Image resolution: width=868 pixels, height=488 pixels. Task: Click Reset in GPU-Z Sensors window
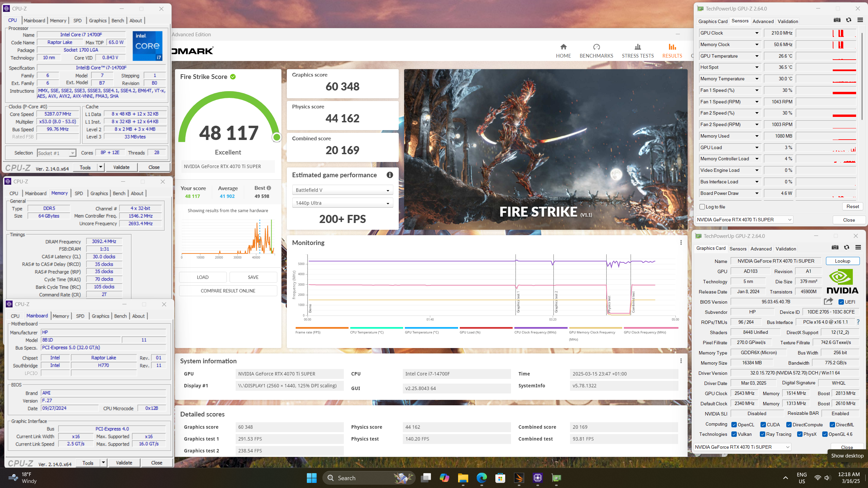coord(852,206)
